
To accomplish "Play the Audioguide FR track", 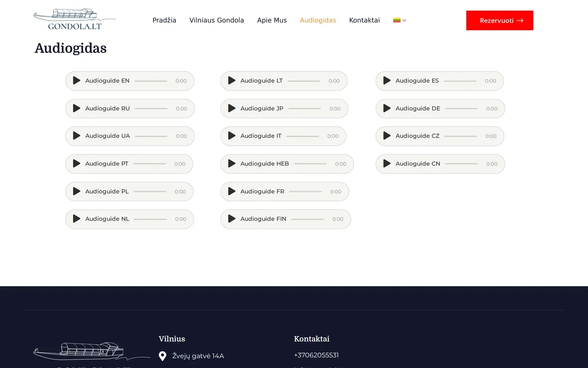I will tap(232, 191).
